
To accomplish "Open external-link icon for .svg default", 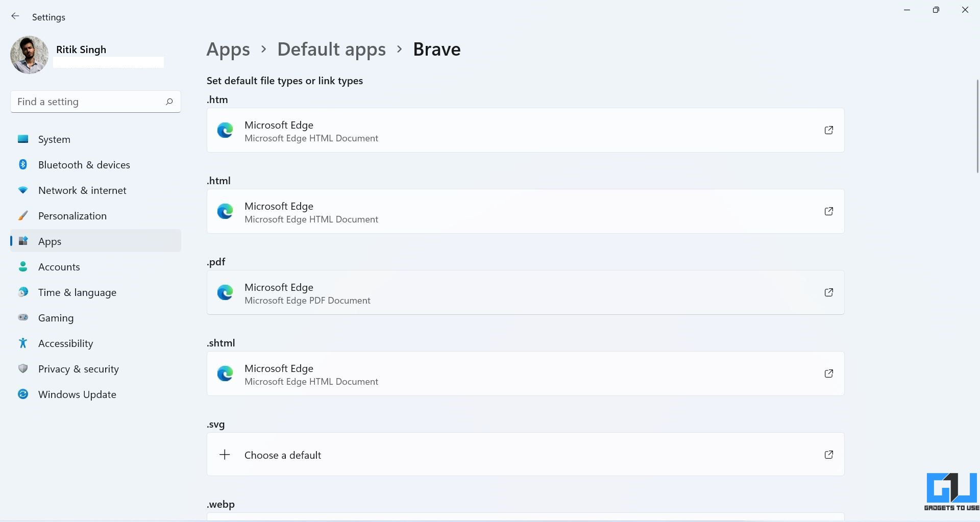I will click(829, 455).
